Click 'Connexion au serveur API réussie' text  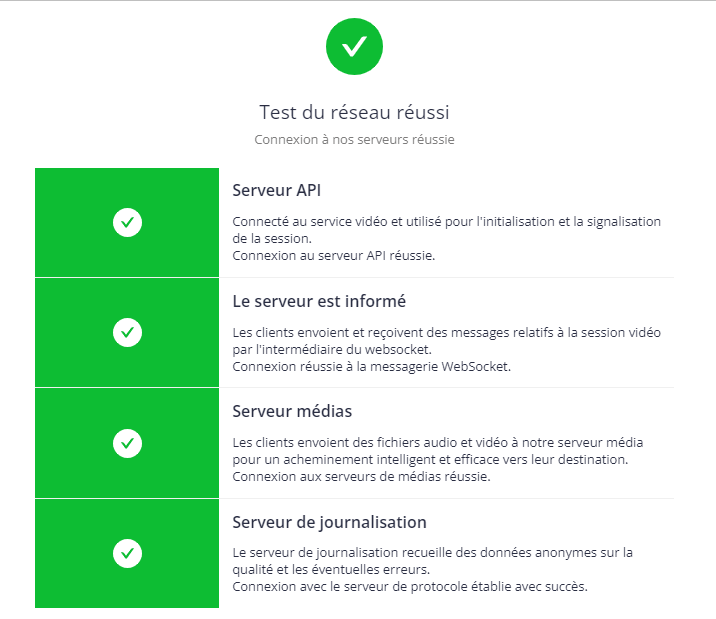click(x=334, y=256)
